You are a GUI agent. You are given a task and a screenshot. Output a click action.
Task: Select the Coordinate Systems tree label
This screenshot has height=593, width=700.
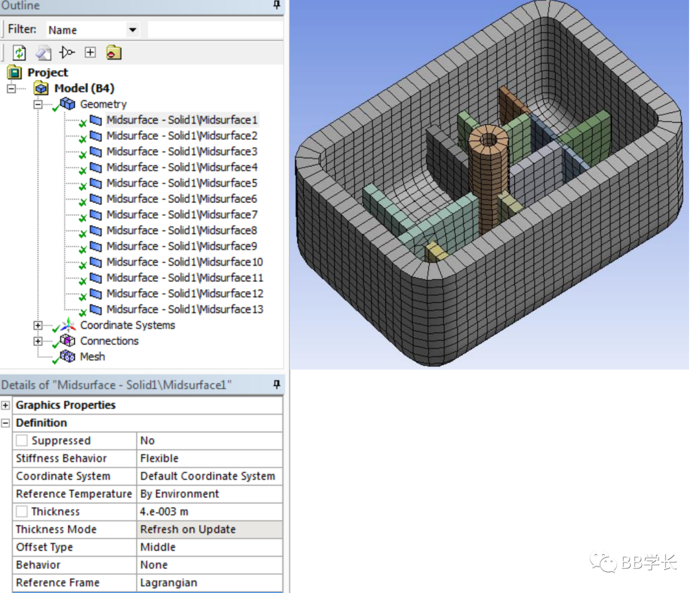(127, 325)
